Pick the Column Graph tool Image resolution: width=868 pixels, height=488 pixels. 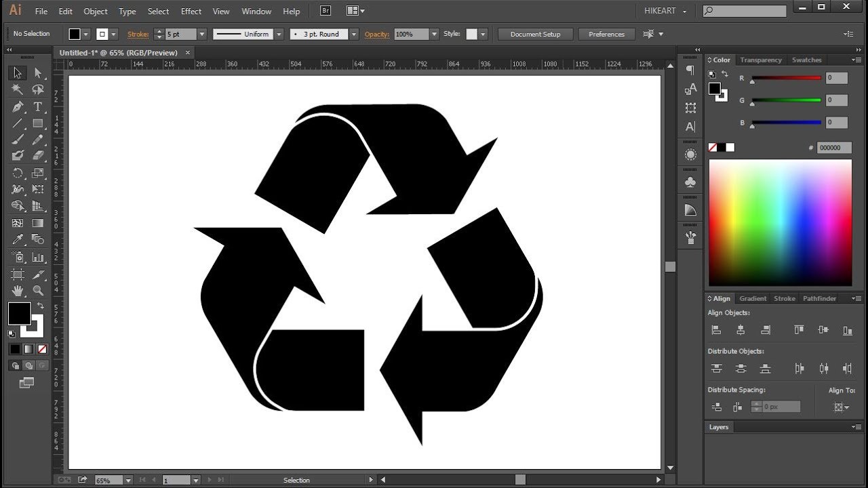[38, 257]
